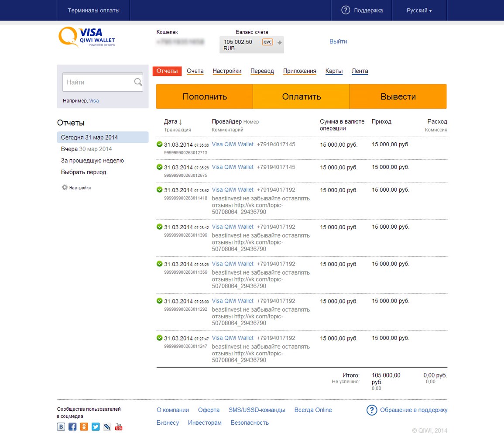Viewport: 504px width, 447px height.
Task: Click the Оплатить button
Action: [302, 96]
